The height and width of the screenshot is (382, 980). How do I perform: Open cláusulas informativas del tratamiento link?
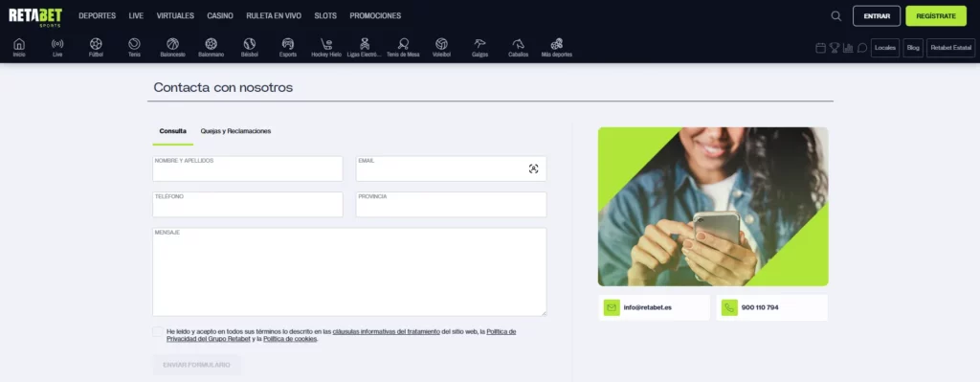pyautogui.click(x=387, y=332)
